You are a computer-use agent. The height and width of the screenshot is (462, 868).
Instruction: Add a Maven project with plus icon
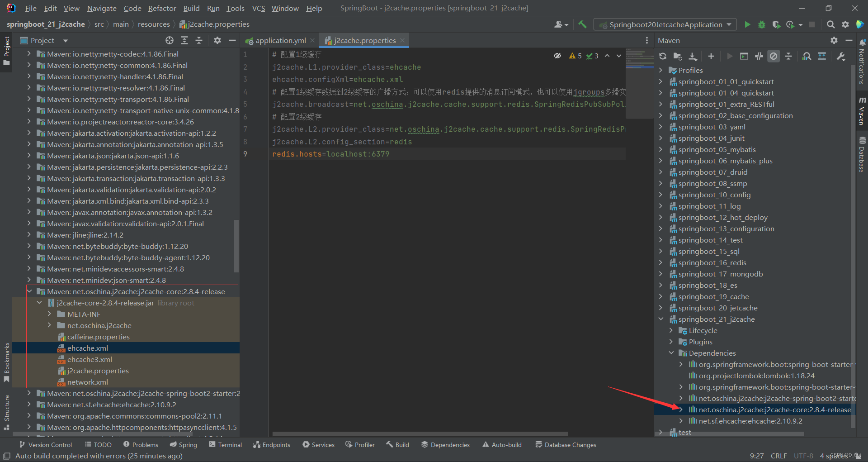tap(711, 56)
